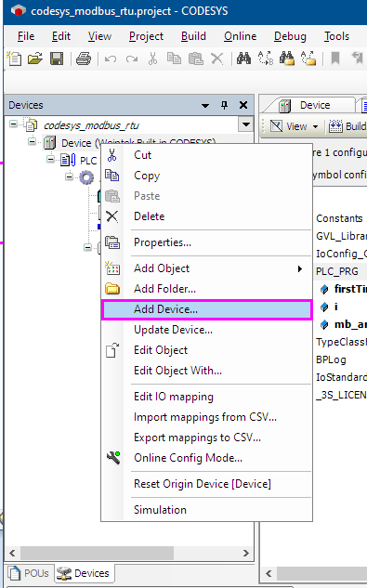Viewport: 367px width, 588px height.
Task: Click the toolbar Copy icon
Action: click(x=174, y=59)
